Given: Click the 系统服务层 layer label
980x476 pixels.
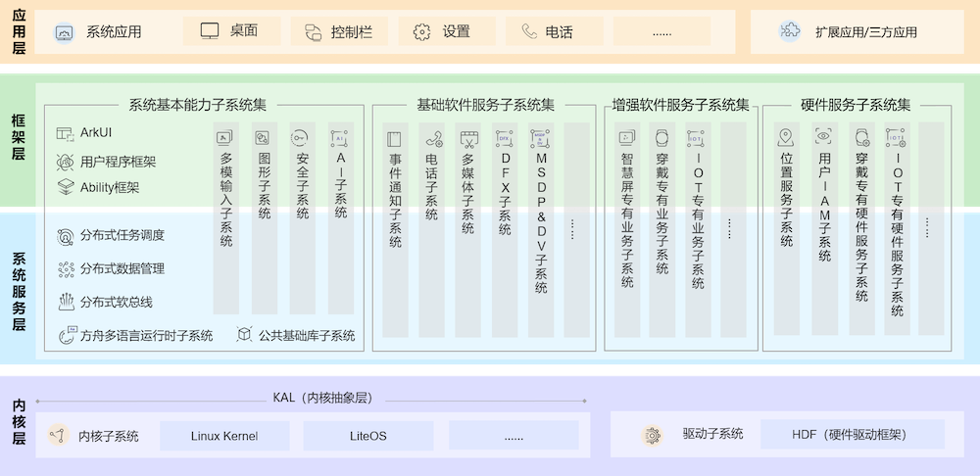Looking at the screenshot, I should tap(20, 291).
